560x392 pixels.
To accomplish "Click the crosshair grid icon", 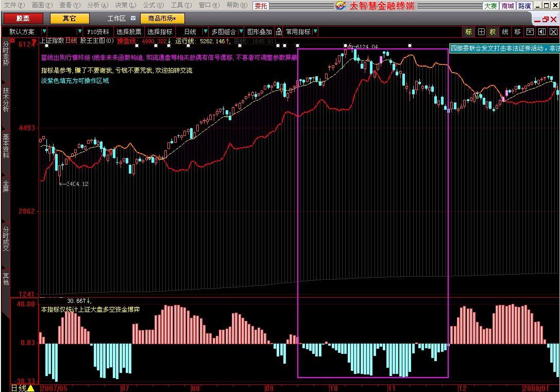I will (481, 32).
